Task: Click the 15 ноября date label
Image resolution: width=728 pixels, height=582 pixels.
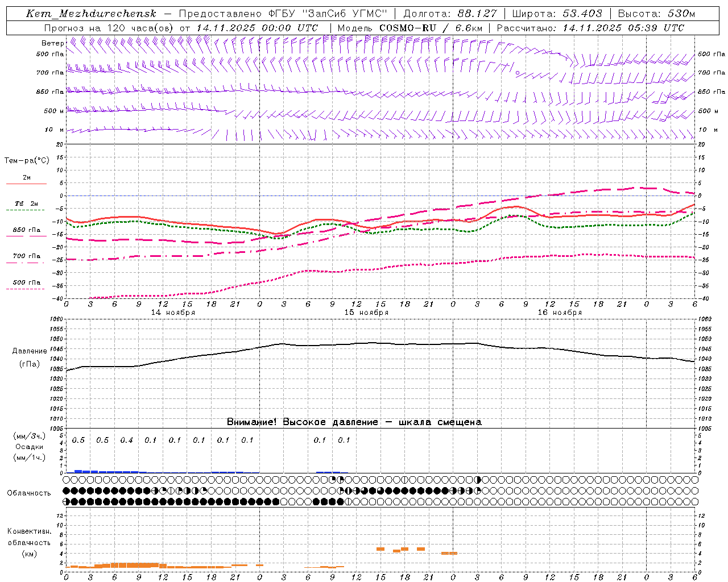Action: pyautogui.click(x=366, y=313)
